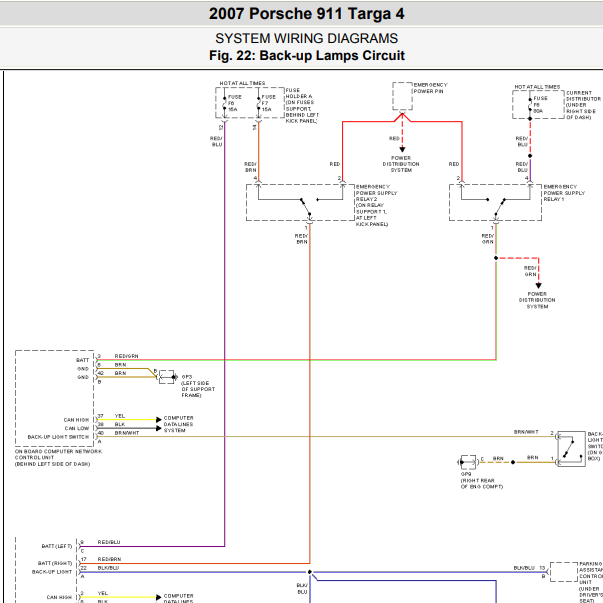Click the 'EMERGENCY POWER PIN' label

pos(430,88)
